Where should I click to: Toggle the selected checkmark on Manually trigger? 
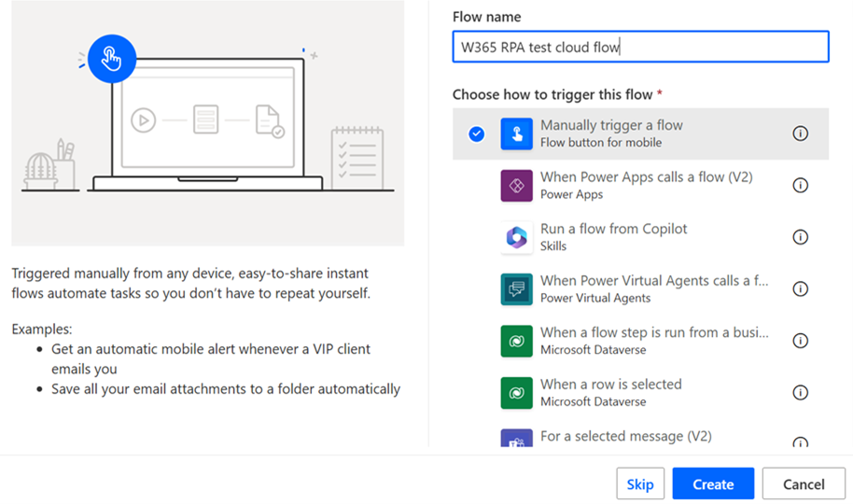pos(477,133)
